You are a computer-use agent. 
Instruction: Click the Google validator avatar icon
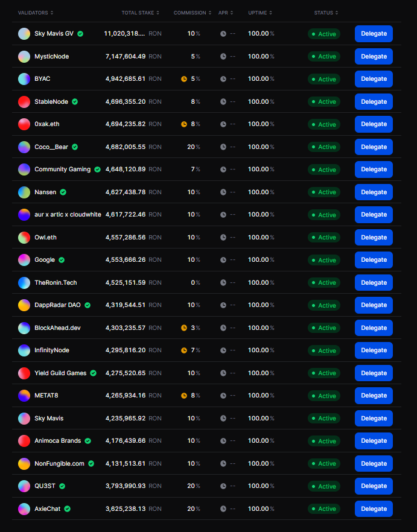23,259
